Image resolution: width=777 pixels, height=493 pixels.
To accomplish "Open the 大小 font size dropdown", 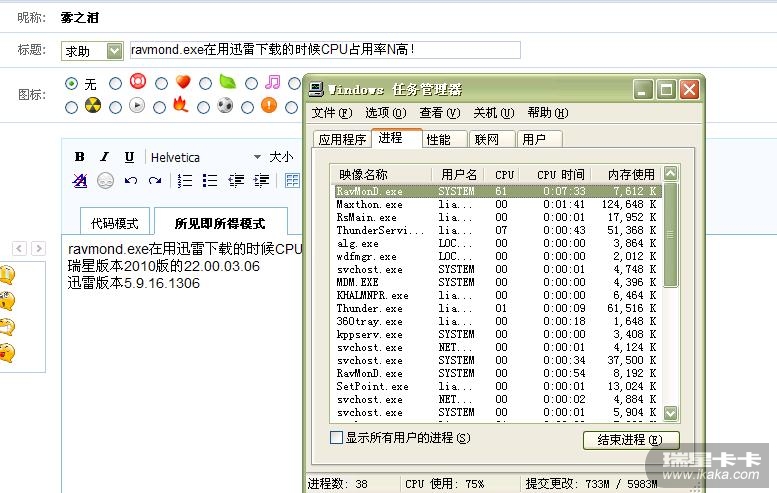I will [281, 157].
